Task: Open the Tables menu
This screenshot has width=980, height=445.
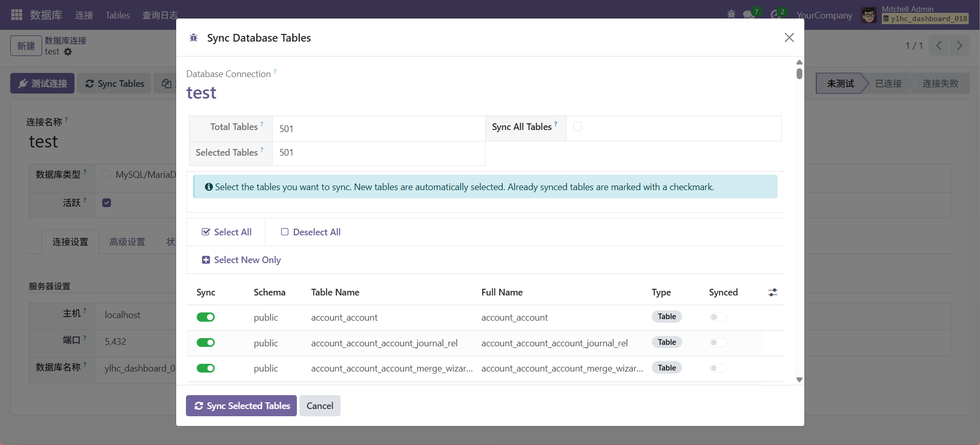Action: (x=118, y=15)
